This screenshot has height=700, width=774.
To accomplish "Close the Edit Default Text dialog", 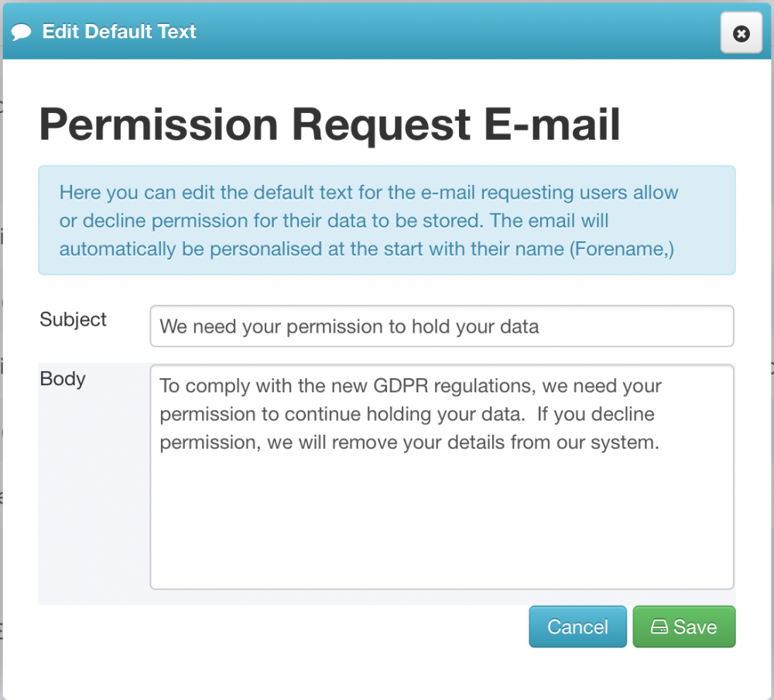I will point(741,33).
